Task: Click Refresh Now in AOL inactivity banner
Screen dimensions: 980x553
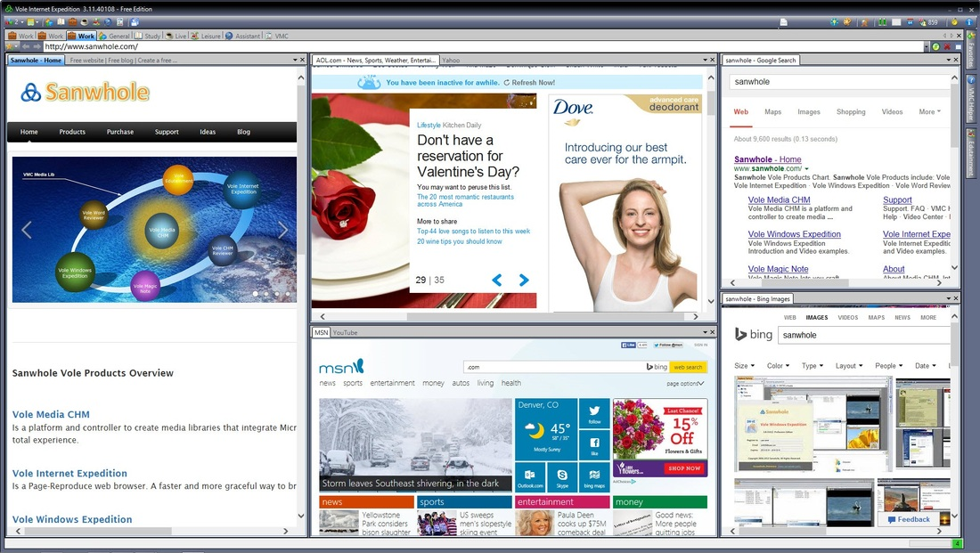Action: click(529, 83)
